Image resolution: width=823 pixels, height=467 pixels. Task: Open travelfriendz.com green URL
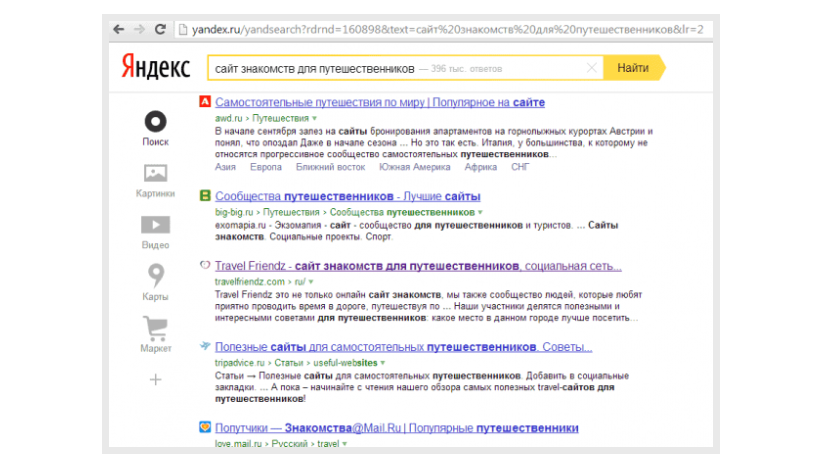click(x=260, y=282)
